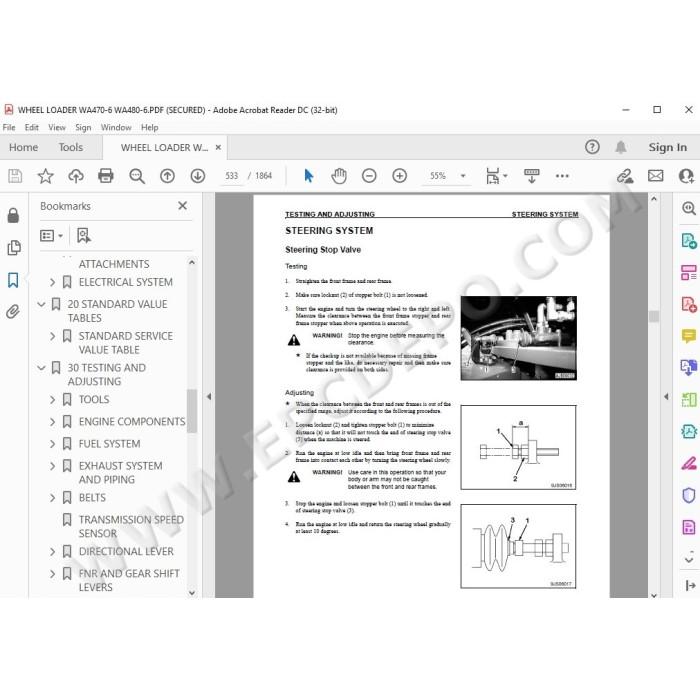The image size is (700, 700).
Task: Zoom out with minus icon
Action: click(369, 176)
